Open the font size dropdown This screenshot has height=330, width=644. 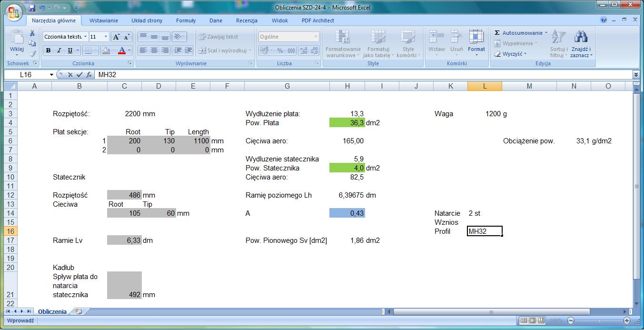(106, 37)
